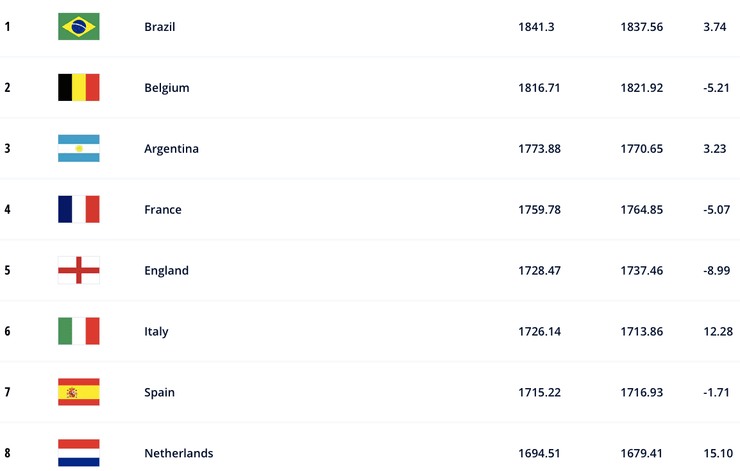Click the France flag icon
740x471 pixels.
point(78,210)
